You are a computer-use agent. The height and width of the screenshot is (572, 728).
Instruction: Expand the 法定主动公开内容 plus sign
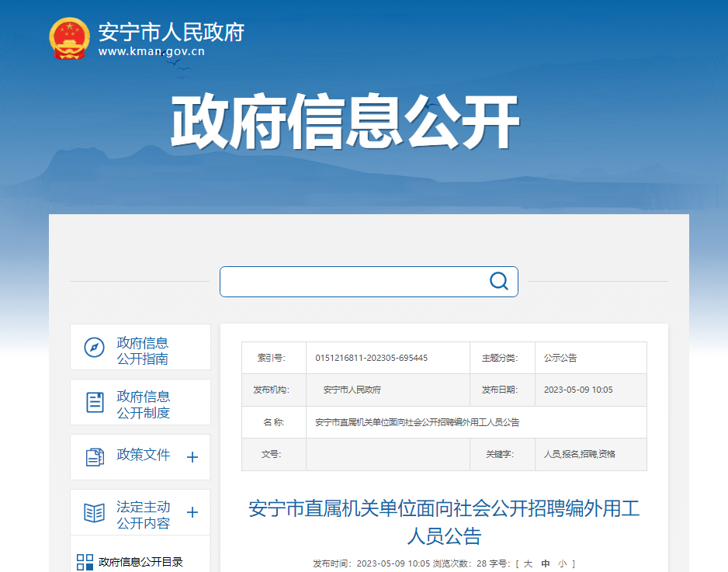tap(192, 512)
